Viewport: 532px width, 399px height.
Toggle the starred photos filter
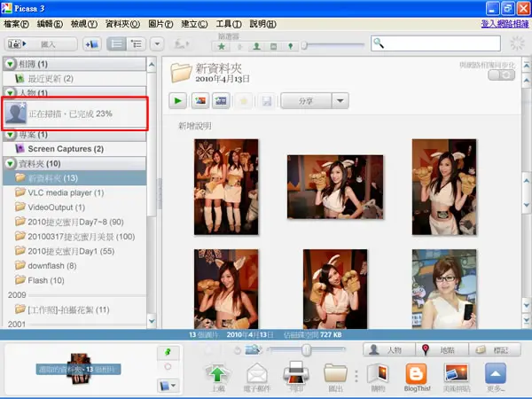tap(222, 46)
